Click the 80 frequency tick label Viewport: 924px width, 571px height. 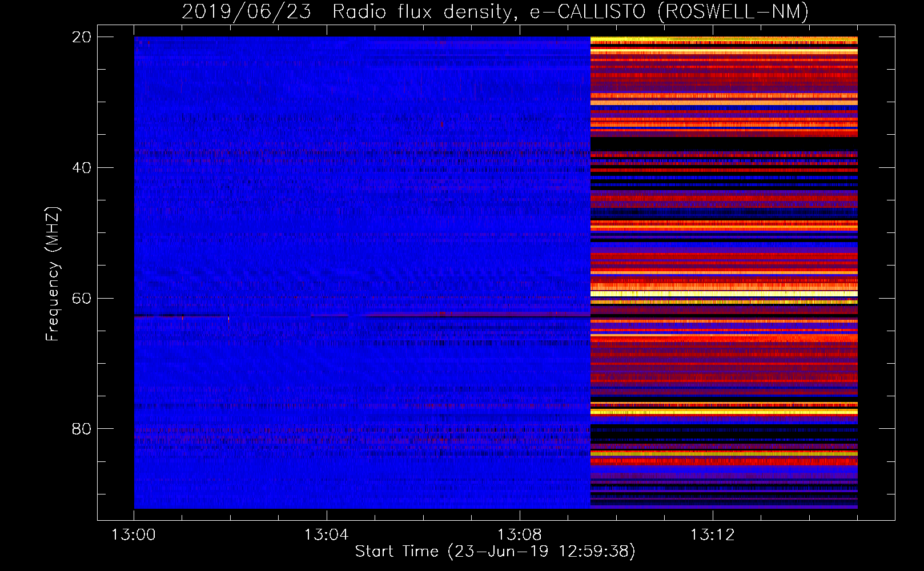pos(82,429)
